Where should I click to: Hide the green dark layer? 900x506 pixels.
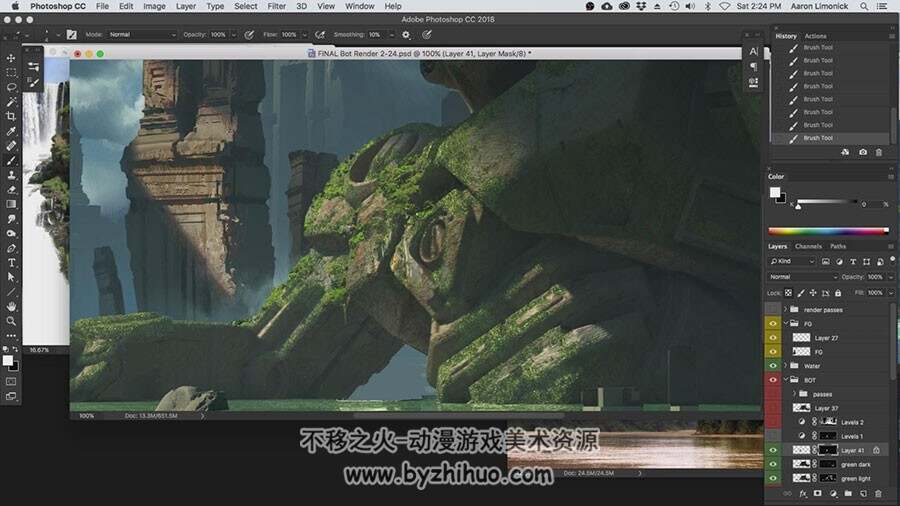[773, 464]
